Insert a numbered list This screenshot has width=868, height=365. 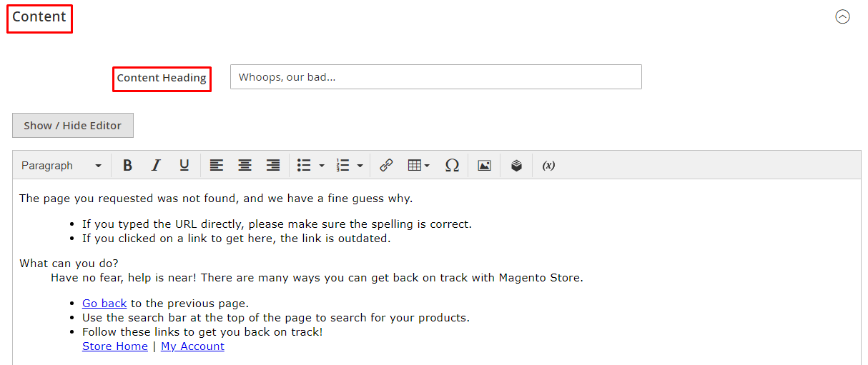pyautogui.click(x=342, y=165)
